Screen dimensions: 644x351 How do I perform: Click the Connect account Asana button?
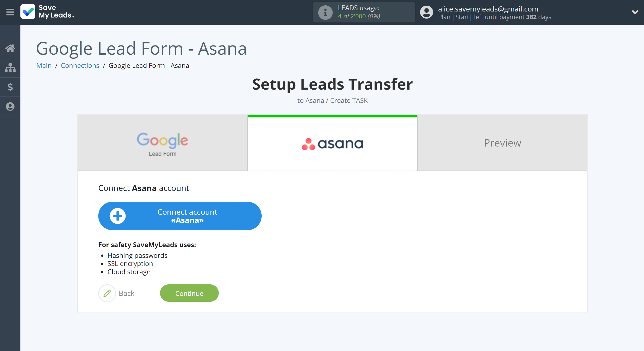180,216
